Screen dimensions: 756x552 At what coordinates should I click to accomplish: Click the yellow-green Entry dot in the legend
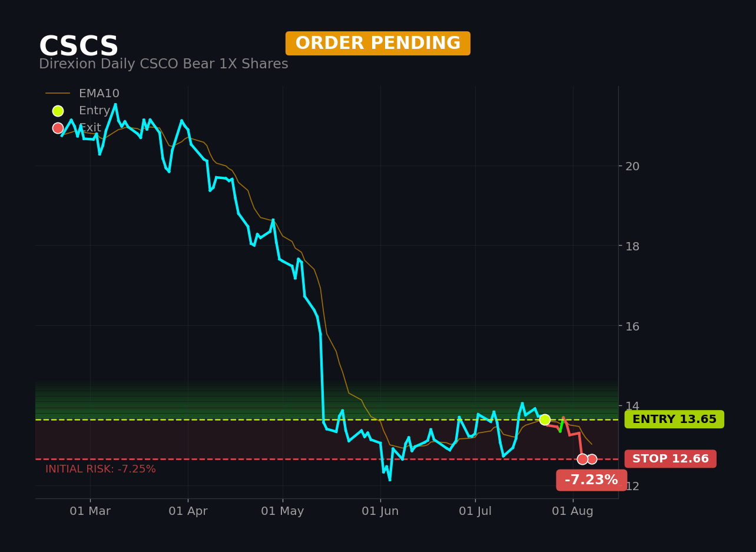[x=58, y=111]
